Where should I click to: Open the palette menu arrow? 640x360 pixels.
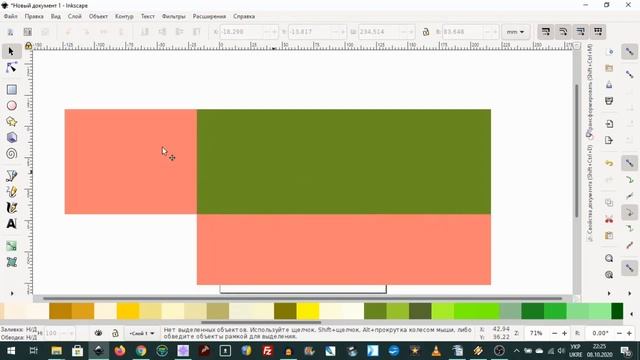631,313
